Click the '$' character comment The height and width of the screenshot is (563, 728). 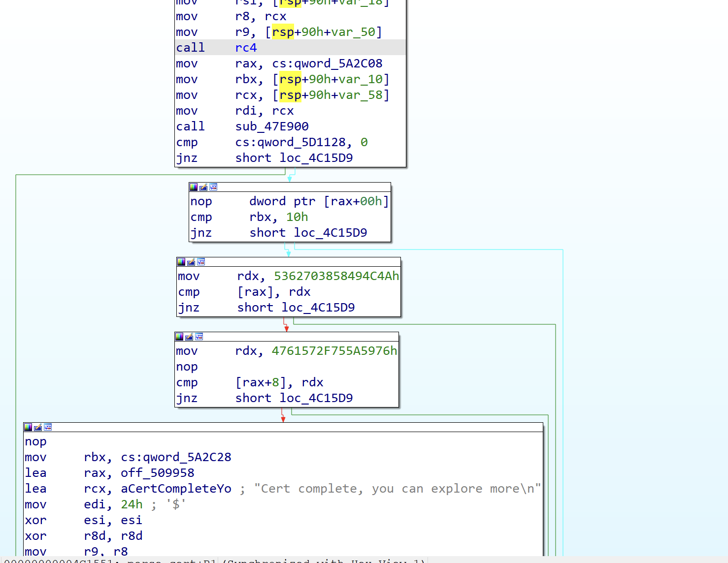coord(176,504)
